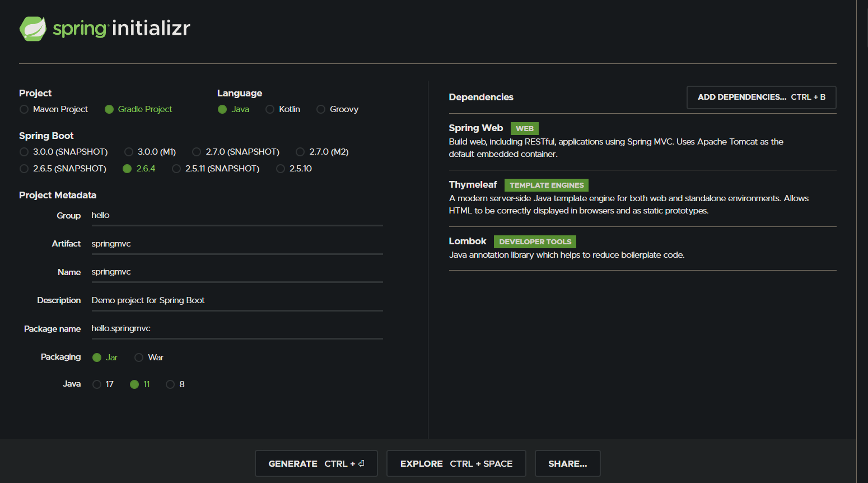Select Gradle Project radio option
Image resolution: width=868 pixels, height=483 pixels.
[x=138, y=109]
